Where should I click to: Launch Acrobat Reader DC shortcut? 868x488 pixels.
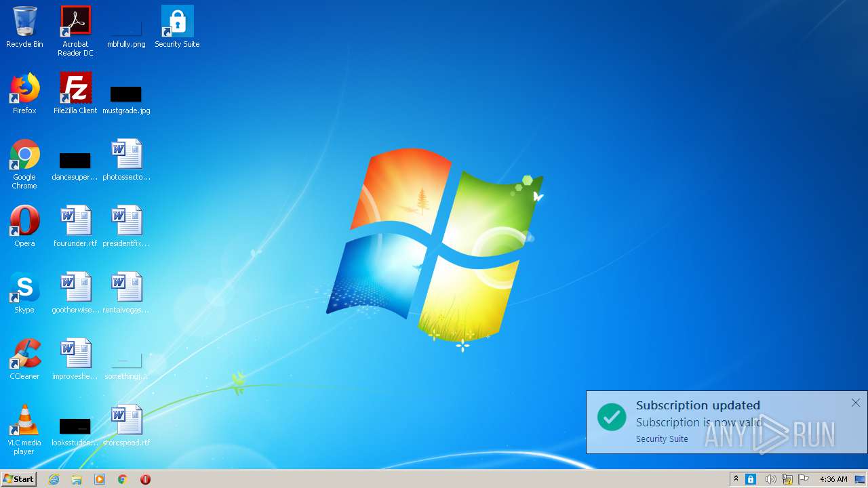pyautogui.click(x=75, y=31)
